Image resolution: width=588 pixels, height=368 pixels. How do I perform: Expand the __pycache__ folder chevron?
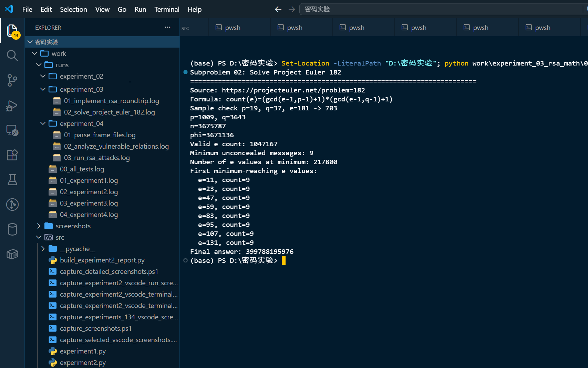tap(43, 249)
